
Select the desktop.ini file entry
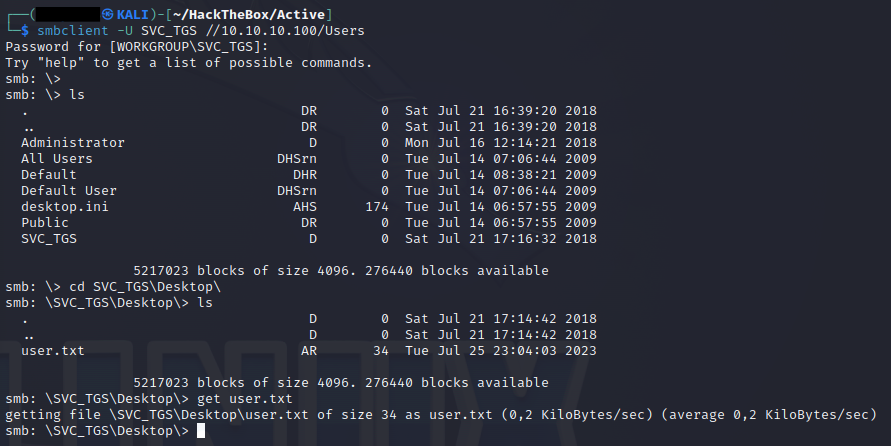(x=65, y=207)
